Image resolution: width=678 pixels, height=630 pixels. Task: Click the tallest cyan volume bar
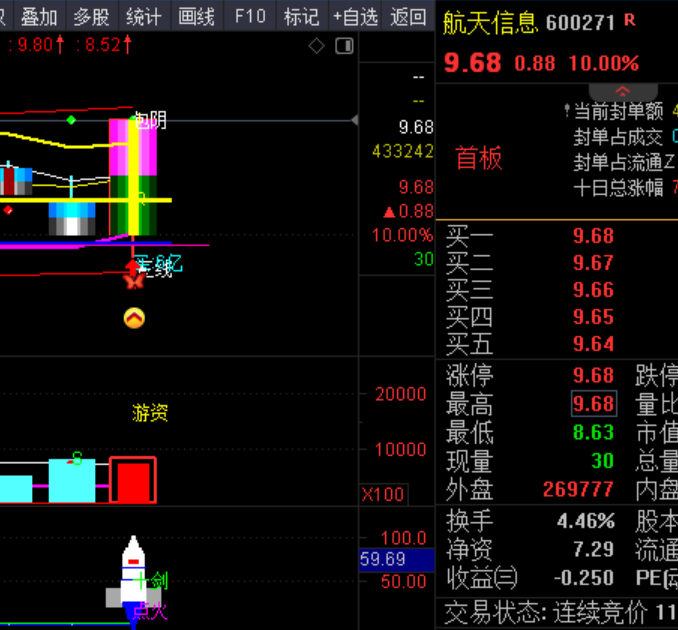[72, 481]
